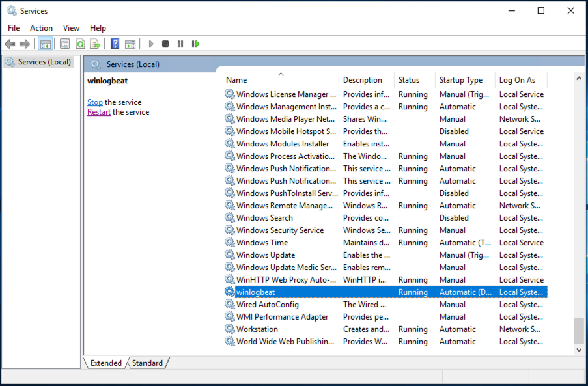Click the Back arrow in toolbar

(10, 44)
